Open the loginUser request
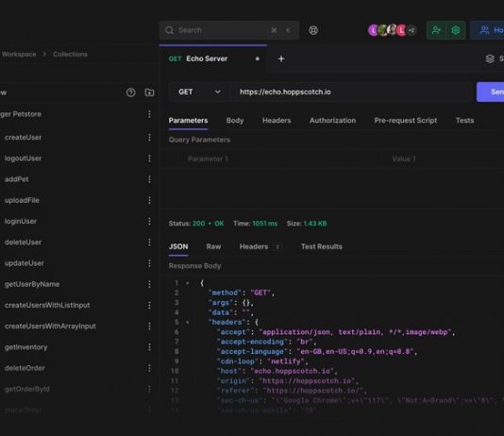This screenshot has height=436, width=504. click(21, 222)
